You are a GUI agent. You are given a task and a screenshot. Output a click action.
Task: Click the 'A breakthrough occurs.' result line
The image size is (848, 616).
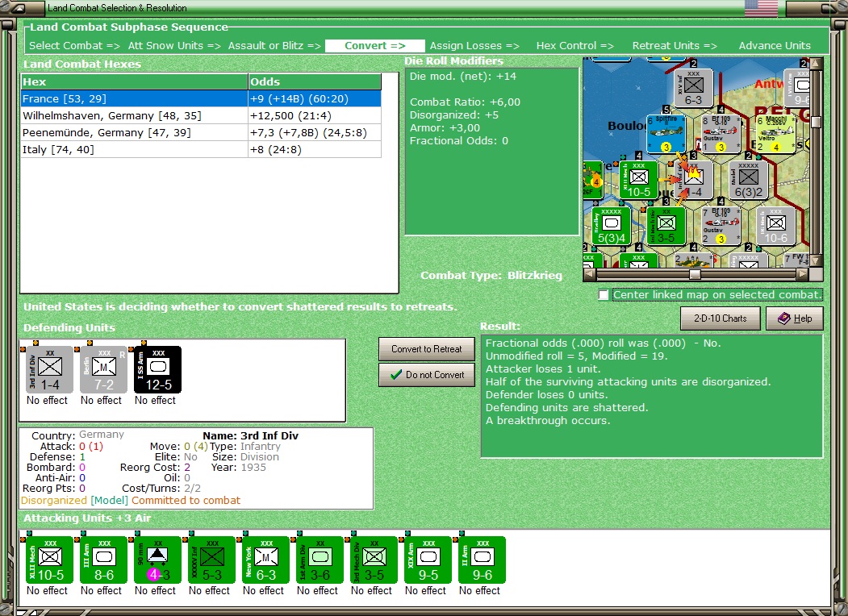coord(548,420)
